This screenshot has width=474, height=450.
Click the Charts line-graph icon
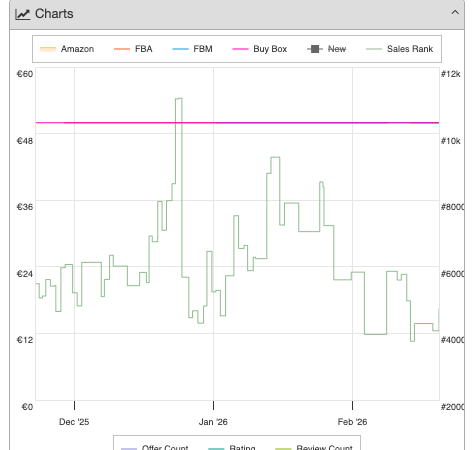23,14
